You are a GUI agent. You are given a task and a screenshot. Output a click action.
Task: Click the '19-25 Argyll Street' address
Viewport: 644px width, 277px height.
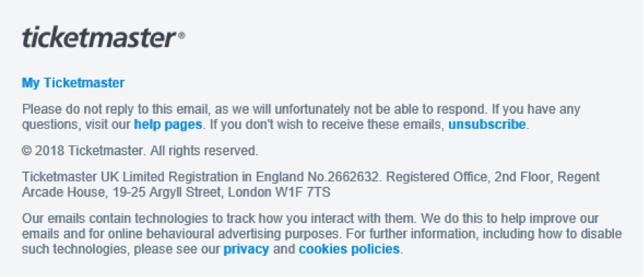165,192
